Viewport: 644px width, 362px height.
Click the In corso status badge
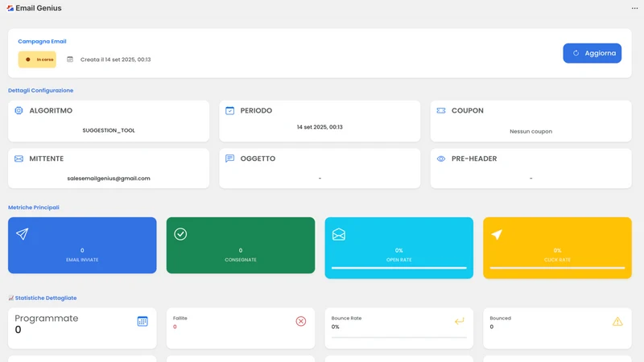37,60
